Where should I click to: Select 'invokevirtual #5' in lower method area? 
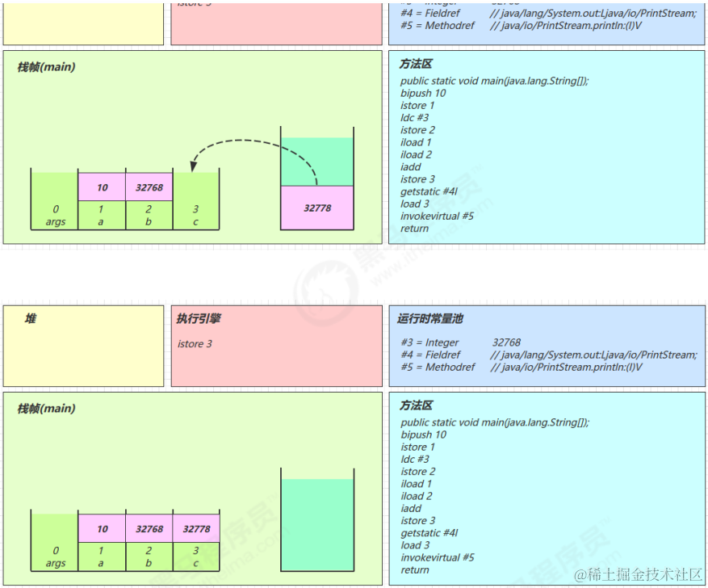tap(437, 557)
